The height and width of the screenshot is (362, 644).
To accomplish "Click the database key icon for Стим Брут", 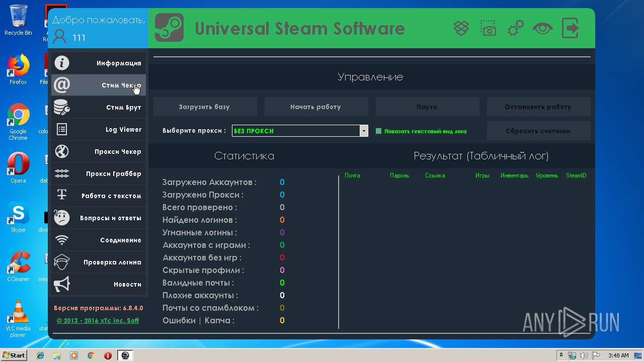I will (x=62, y=107).
